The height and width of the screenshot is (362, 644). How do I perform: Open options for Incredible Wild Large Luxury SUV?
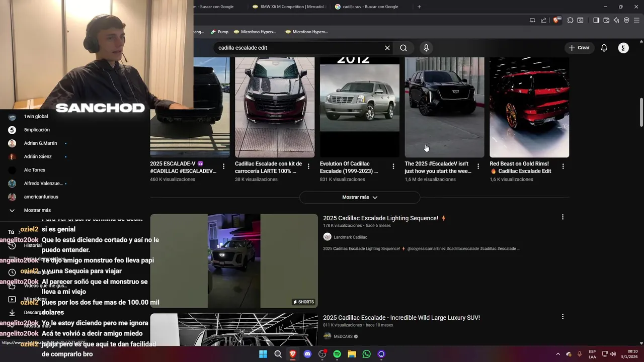pyautogui.click(x=562, y=317)
